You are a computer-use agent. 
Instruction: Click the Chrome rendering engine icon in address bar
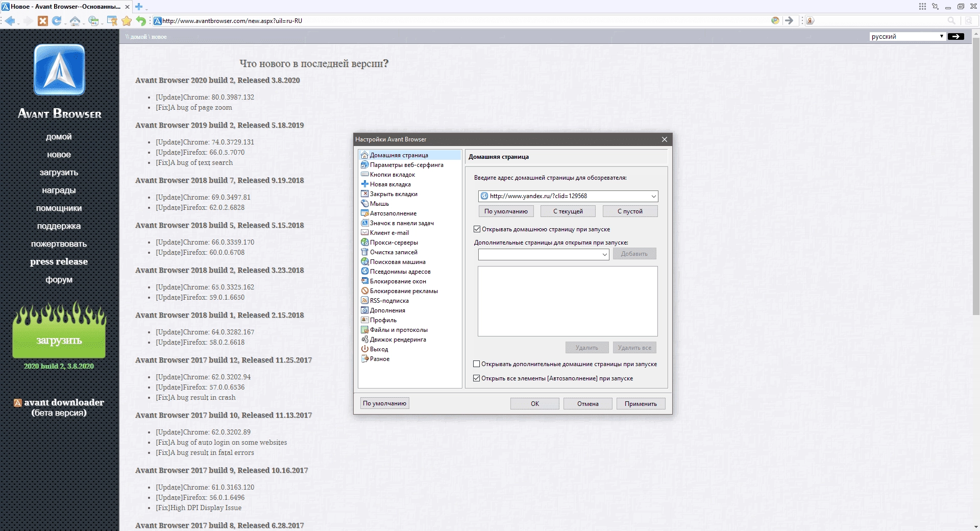[x=775, y=20]
